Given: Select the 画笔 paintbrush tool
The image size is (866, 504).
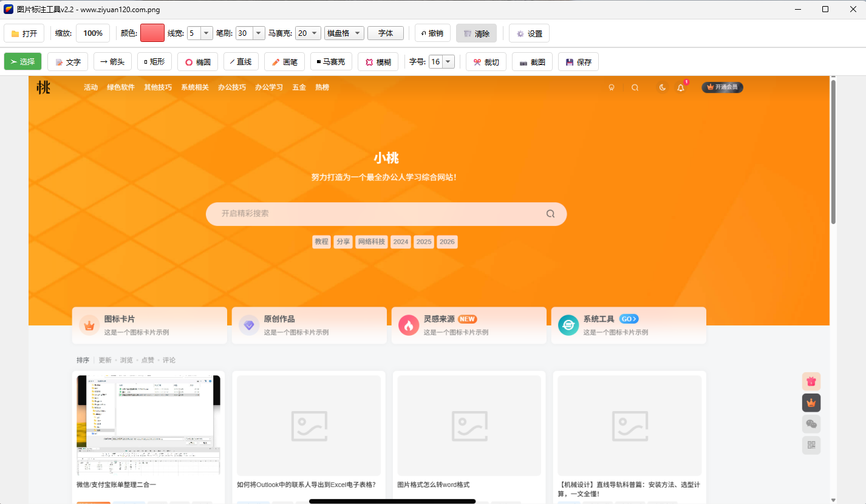Looking at the screenshot, I should tap(284, 61).
